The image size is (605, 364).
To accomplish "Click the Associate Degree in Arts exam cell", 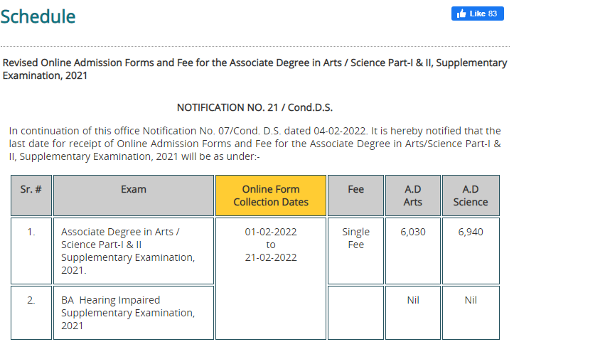I will pyautogui.click(x=134, y=251).
